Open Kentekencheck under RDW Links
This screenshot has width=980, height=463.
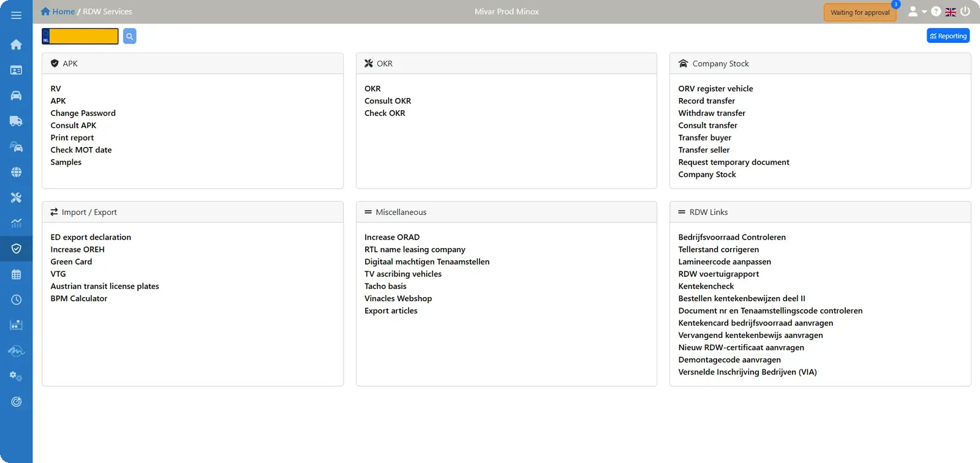[706, 287]
